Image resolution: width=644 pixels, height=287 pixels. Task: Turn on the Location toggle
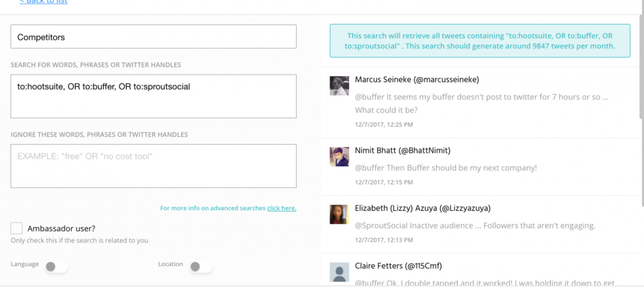tap(201, 267)
